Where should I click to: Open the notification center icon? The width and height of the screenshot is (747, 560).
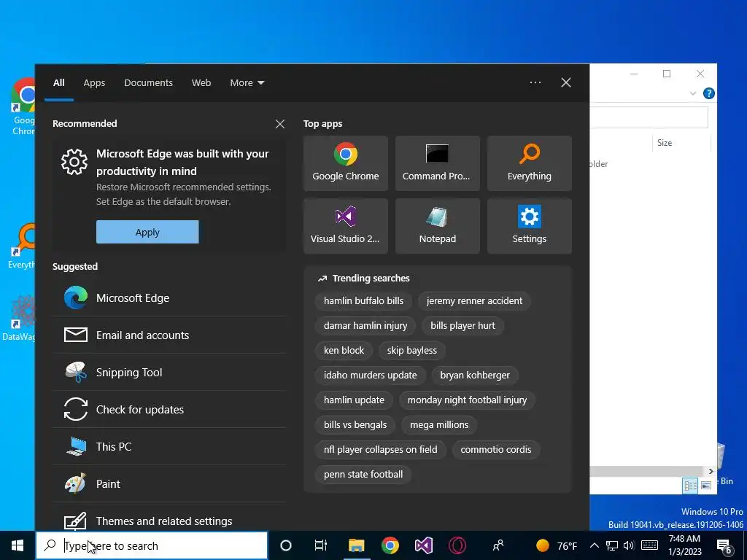click(x=724, y=547)
